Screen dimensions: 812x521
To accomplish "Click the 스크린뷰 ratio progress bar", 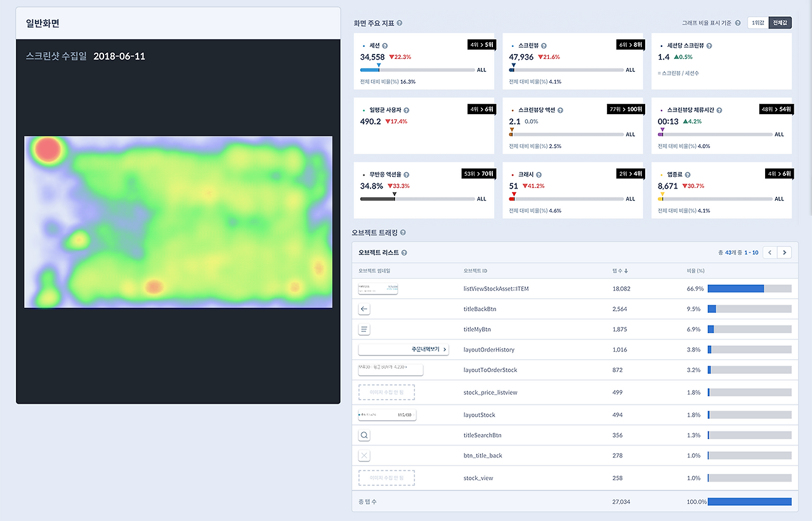I will [566, 70].
